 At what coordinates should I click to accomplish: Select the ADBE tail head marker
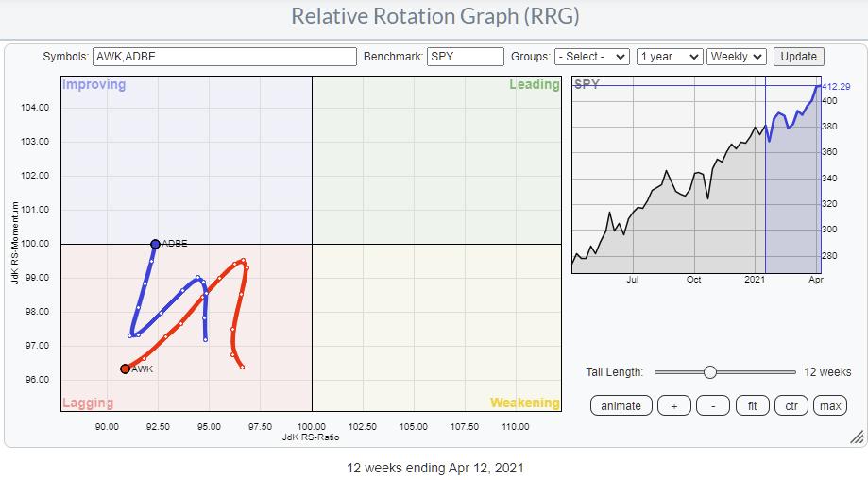(x=155, y=244)
